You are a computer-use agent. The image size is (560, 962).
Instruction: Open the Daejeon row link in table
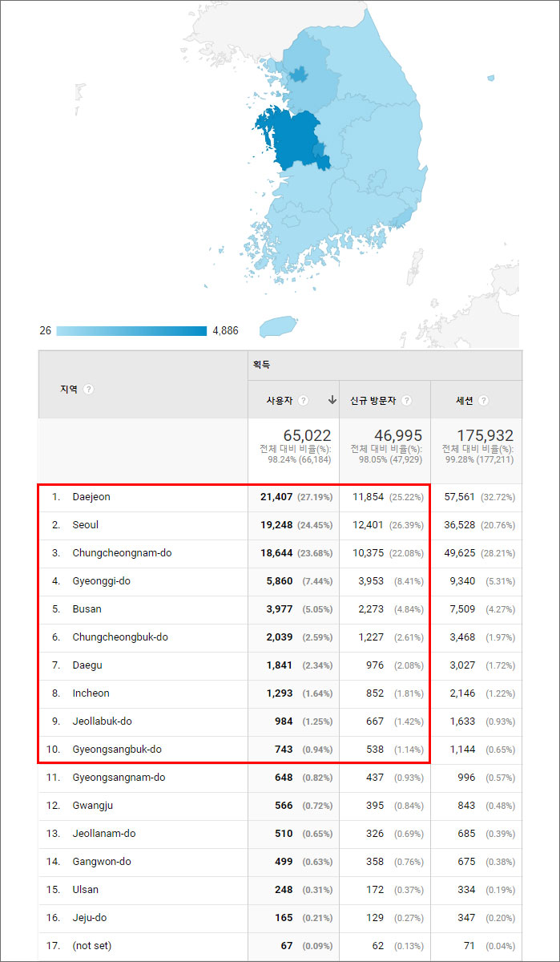pos(91,497)
